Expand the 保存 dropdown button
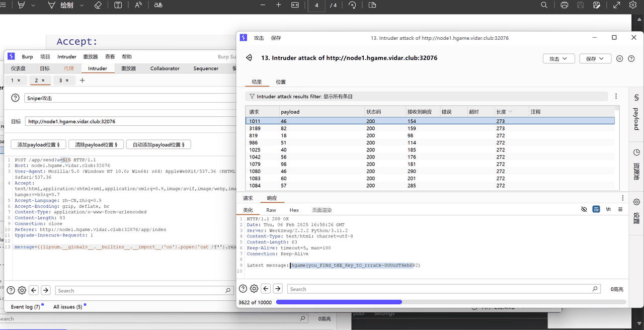This screenshot has height=330, width=644. 595,58
